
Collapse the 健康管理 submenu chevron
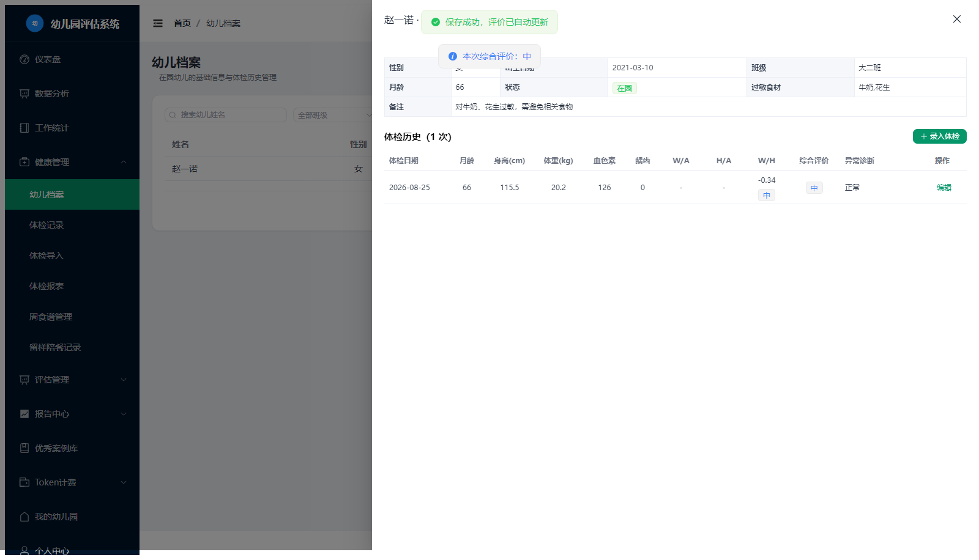pos(124,162)
